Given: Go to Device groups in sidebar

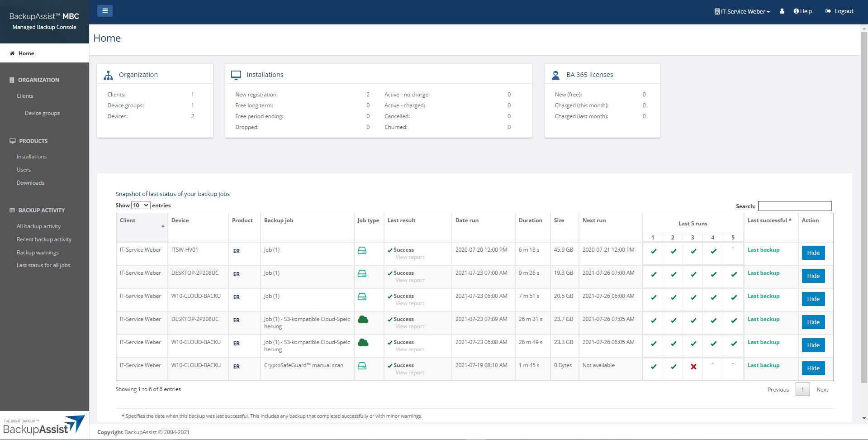Looking at the screenshot, I should click(x=42, y=113).
